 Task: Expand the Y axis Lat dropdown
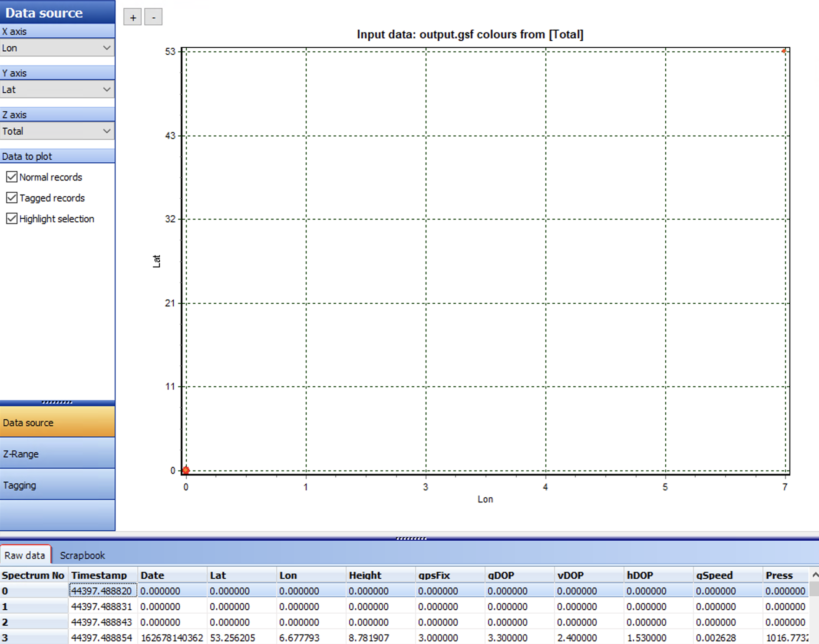pos(57,90)
